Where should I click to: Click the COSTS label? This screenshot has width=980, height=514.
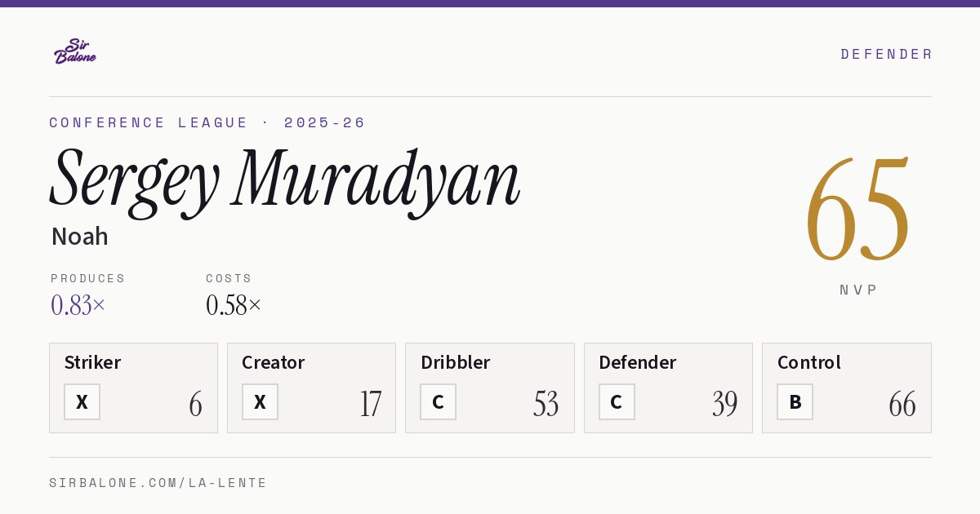pyautogui.click(x=229, y=278)
